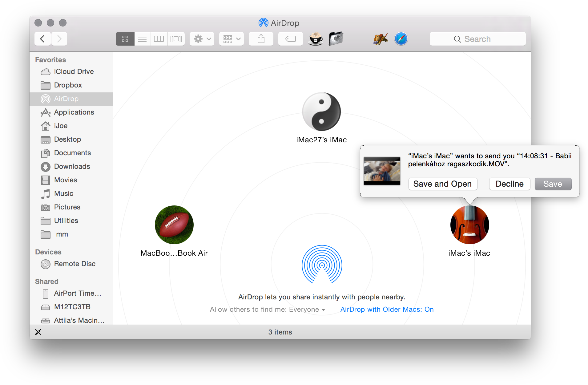Click the blue AirDrop radar icon

tap(322, 264)
